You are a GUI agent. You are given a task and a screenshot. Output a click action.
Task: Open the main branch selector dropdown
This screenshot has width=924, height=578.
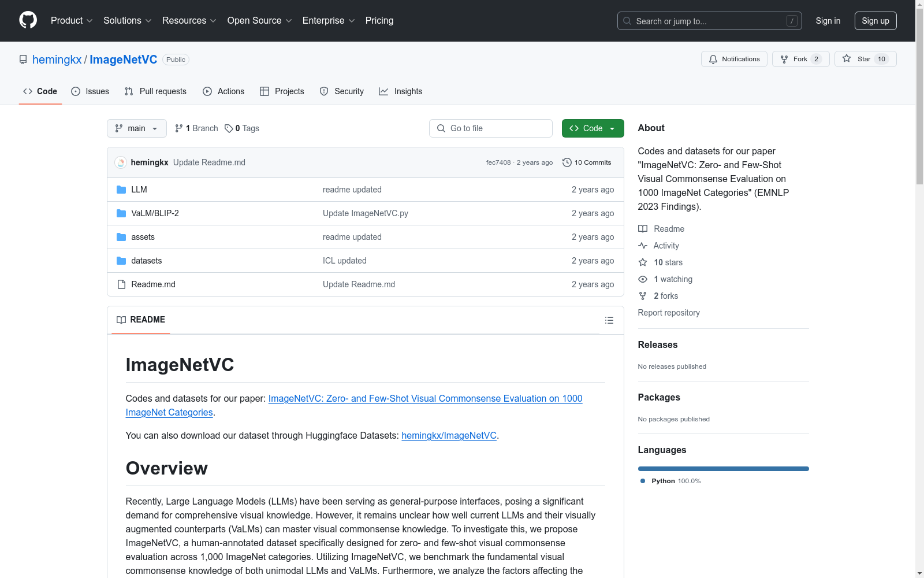(x=137, y=128)
